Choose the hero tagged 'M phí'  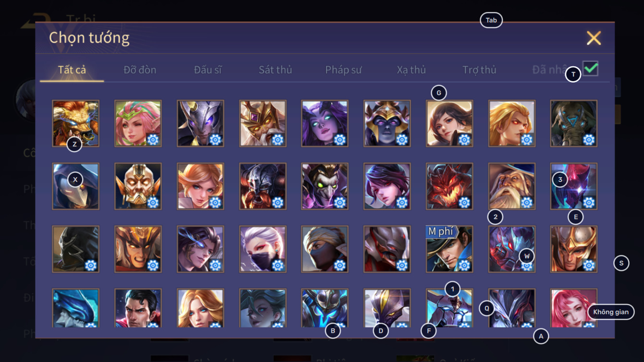point(450,249)
